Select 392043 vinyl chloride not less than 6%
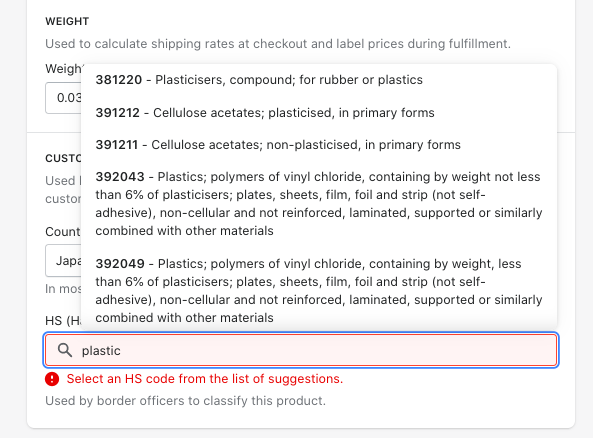This screenshot has height=438, width=593. pos(319,204)
